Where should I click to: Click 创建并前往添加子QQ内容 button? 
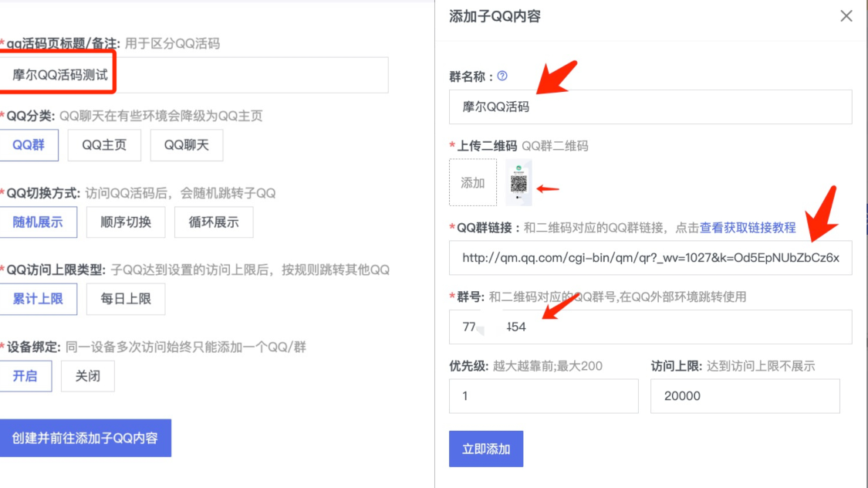click(86, 437)
